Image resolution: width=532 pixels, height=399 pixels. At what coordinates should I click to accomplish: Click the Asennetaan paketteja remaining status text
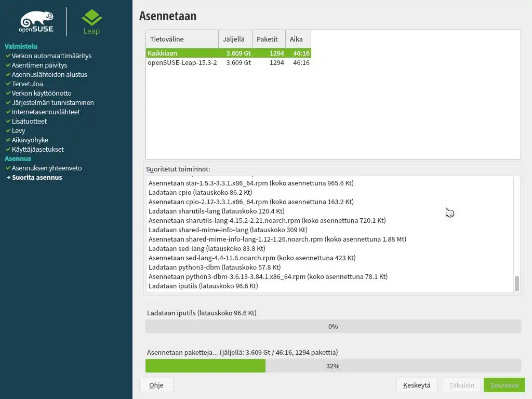pyautogui.click(x=242, y=352)
